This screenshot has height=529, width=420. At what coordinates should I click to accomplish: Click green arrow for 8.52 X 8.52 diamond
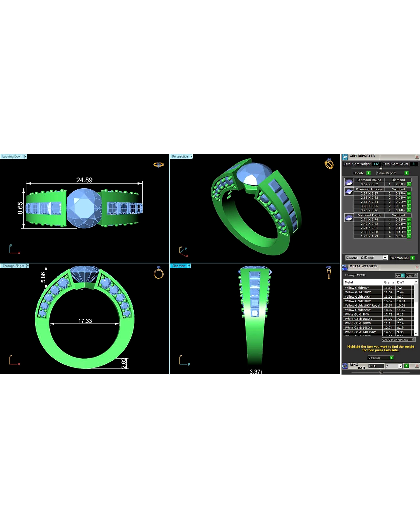(x=409, y=184)
